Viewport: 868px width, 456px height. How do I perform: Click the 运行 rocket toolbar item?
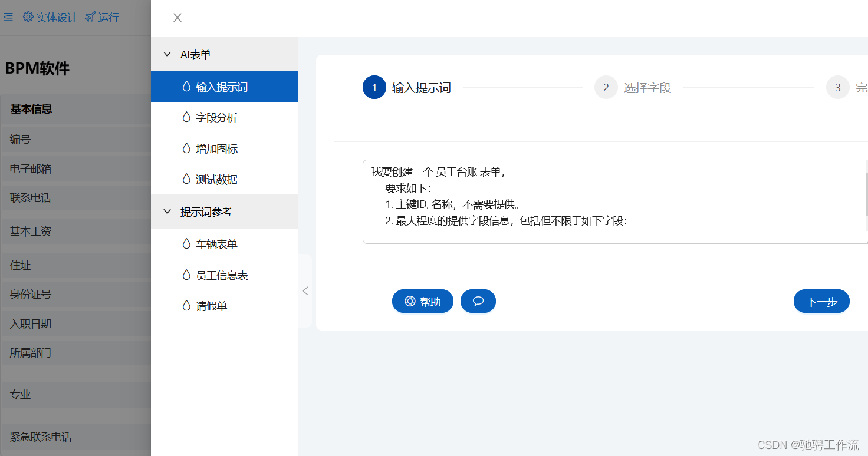coord(102,17)
